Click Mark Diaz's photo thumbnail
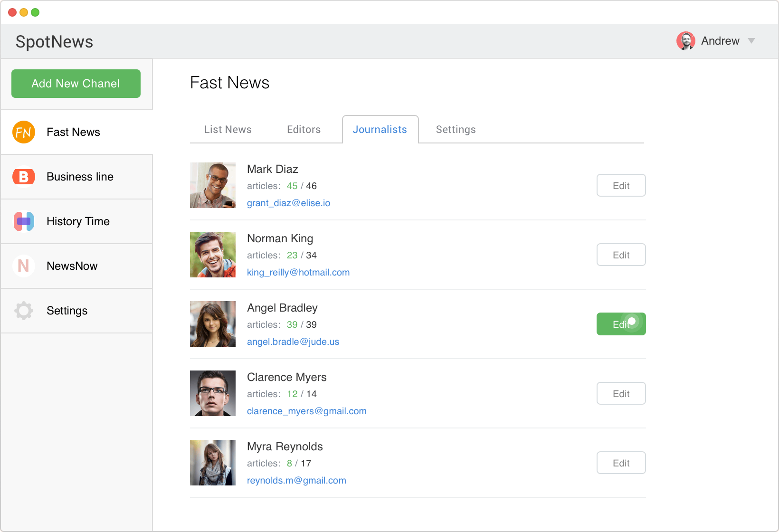This screenshot has height=532, width=779. pyautogui.click(x=213, y=185)
